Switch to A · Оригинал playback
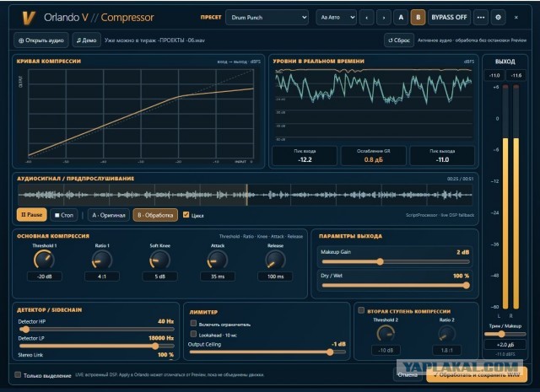Image resolution: width=540 pixels, height=392 pixels. coord(109,215)
